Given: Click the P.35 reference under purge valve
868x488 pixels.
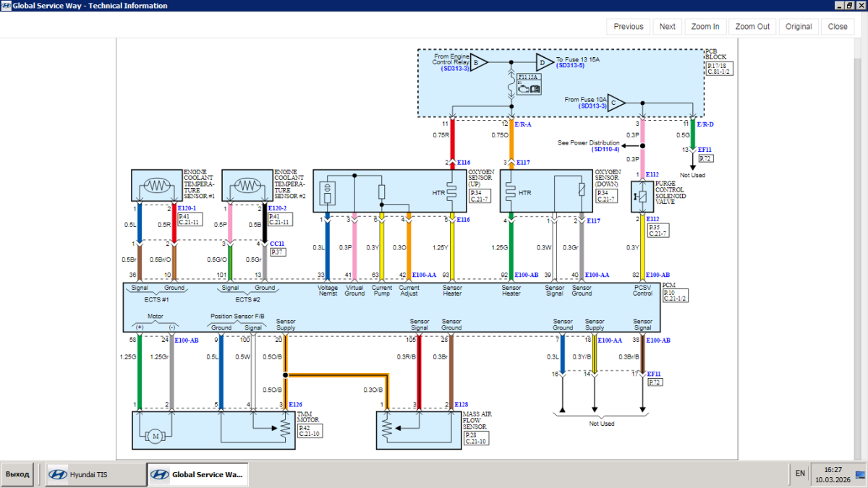Looking at the screenshot, I should click(660, 231).
